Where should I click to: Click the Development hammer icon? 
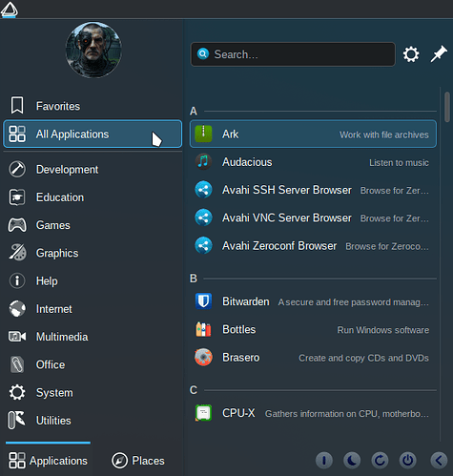point(17,169)
